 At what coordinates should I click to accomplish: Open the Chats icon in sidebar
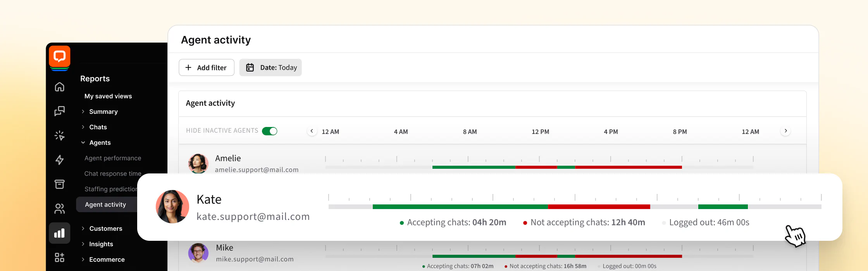[60, 111]
